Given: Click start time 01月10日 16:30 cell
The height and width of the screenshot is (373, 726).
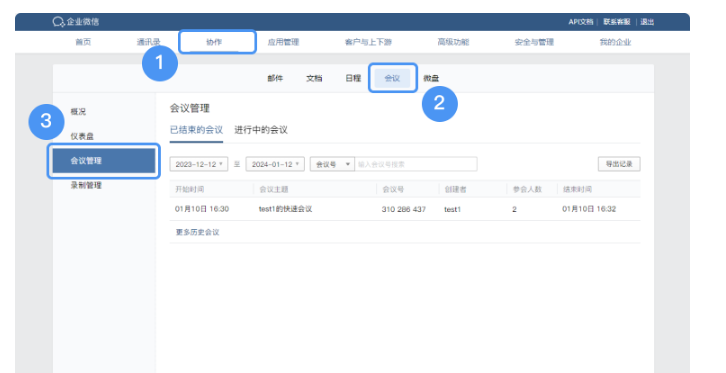Looking at the screenshot, I should 202,209.
